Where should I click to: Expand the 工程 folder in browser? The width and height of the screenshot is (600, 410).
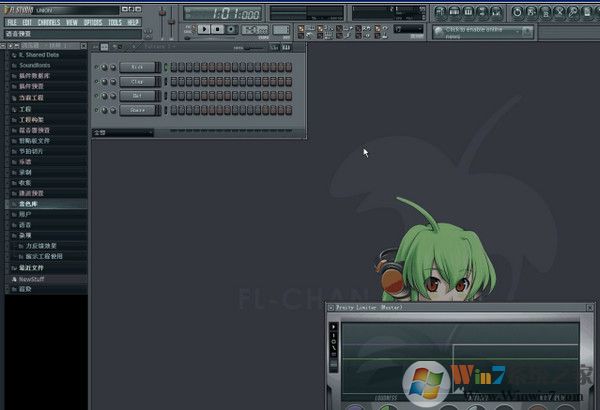[15, 109]
